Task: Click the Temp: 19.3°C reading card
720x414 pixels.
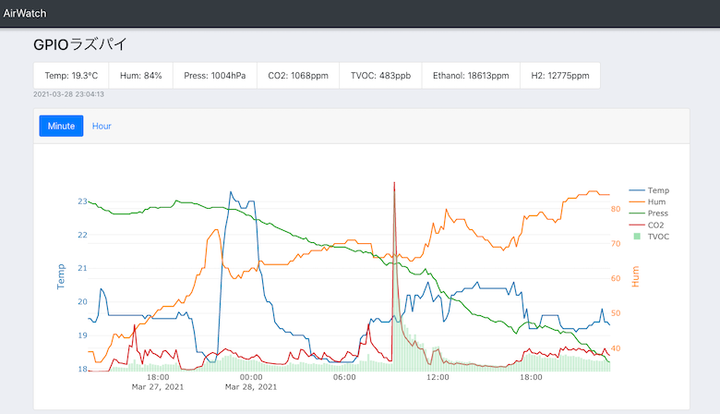Action: tap(71, 76)
